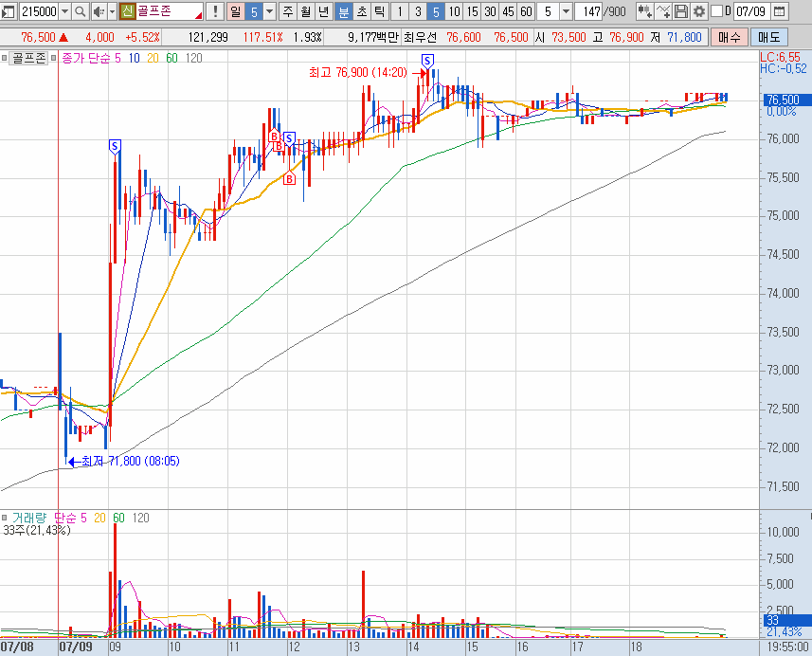Image resolution: width=812 pixels, height=656 pixels.
Task: Switch to the 주 (weekly) chart
Action: pyautogui.click(x=288, y=11)
